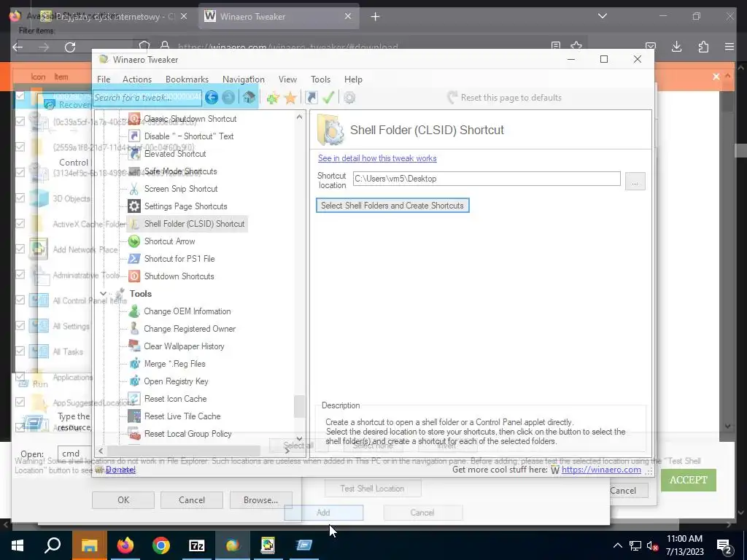Open Firefox downloads panel icon
Viewport: 747px width, 560px height.
[x=676, y=47]
